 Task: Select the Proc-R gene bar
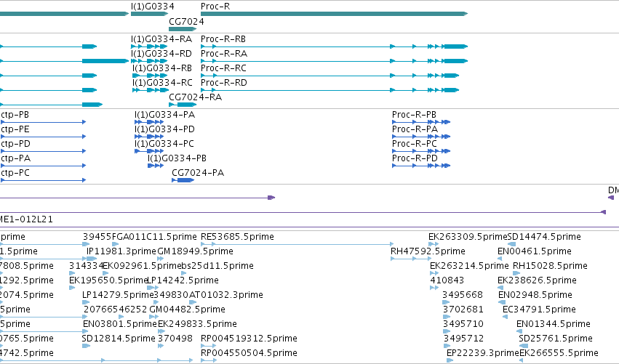coord(334,14)
